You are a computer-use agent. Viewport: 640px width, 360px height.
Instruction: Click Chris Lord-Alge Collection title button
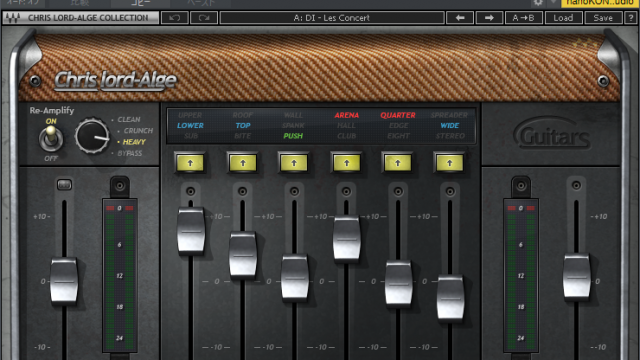coord(81,18)
